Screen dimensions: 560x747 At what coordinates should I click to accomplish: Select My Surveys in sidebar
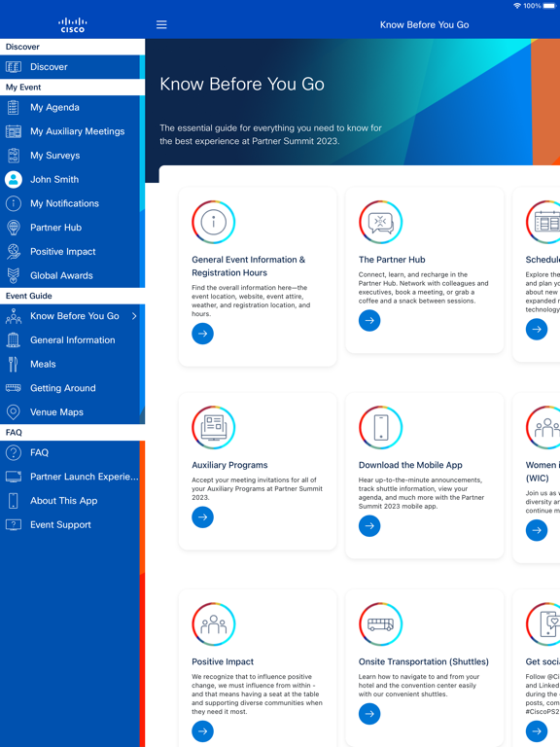point(72,156)
